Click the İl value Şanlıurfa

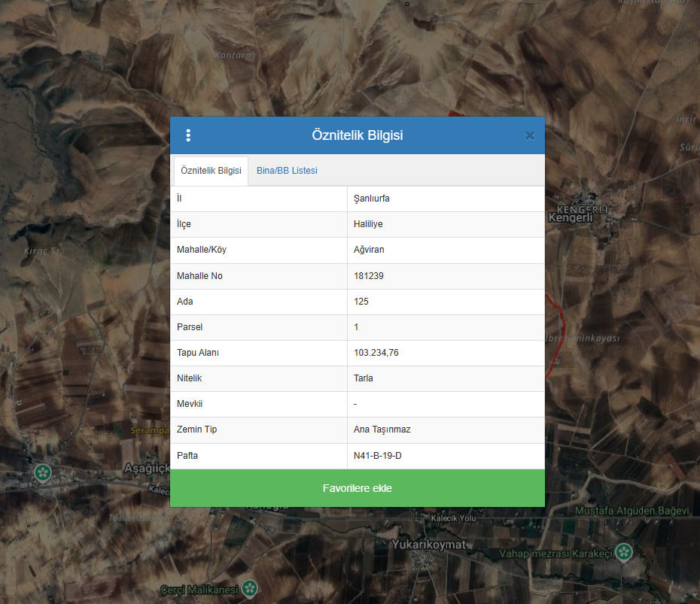[371, 199]
